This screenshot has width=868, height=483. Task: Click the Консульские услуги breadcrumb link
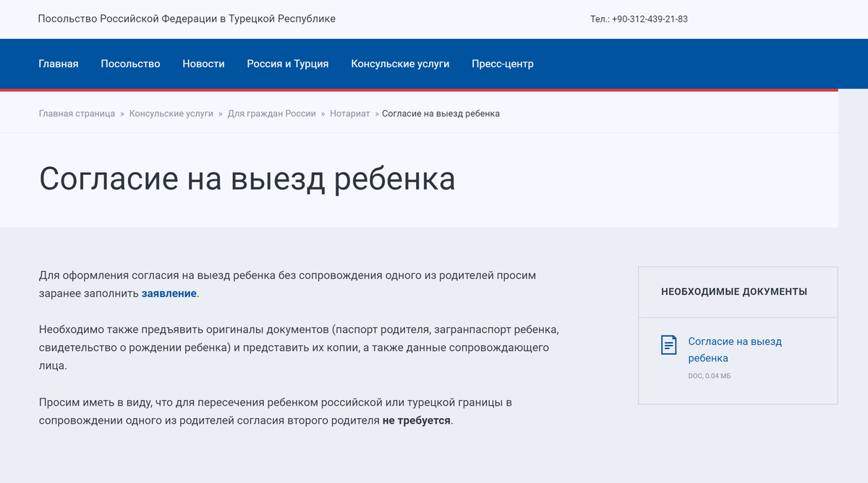coord(171,114)
